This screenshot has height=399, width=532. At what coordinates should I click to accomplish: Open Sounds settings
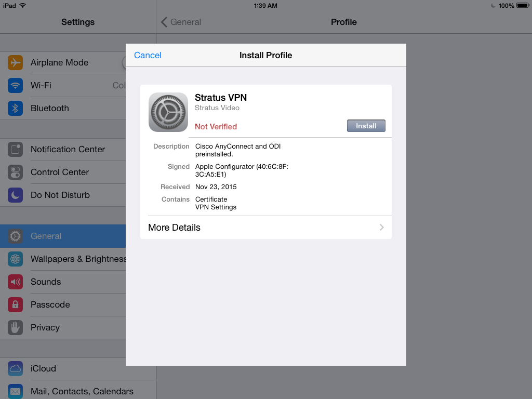click(63, 282)
